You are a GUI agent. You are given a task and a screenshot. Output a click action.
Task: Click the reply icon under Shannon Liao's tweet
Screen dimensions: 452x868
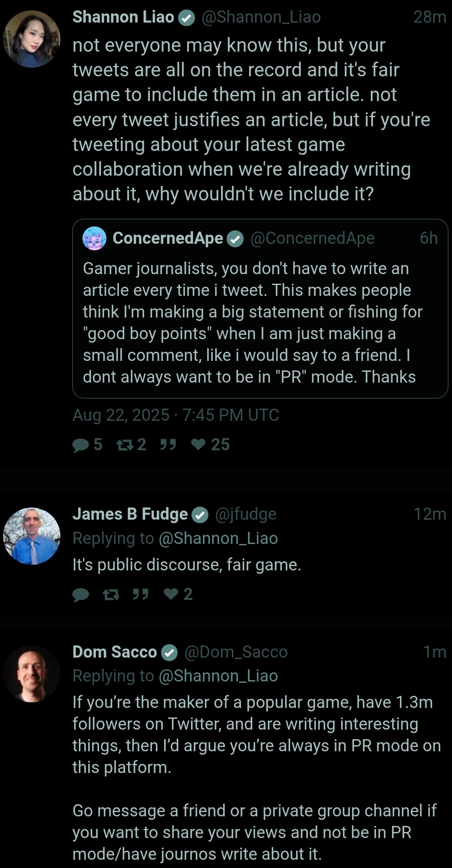81,445
